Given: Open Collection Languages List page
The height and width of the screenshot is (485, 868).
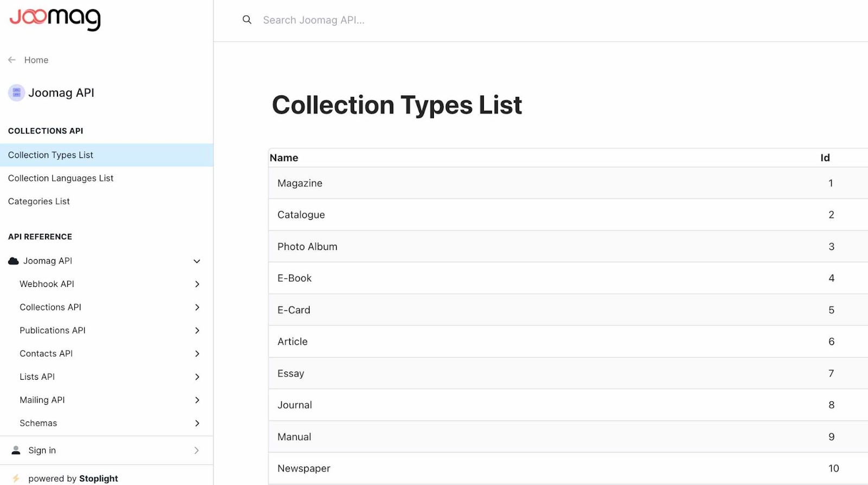Looking at the screenshot, I should point(61,178).
